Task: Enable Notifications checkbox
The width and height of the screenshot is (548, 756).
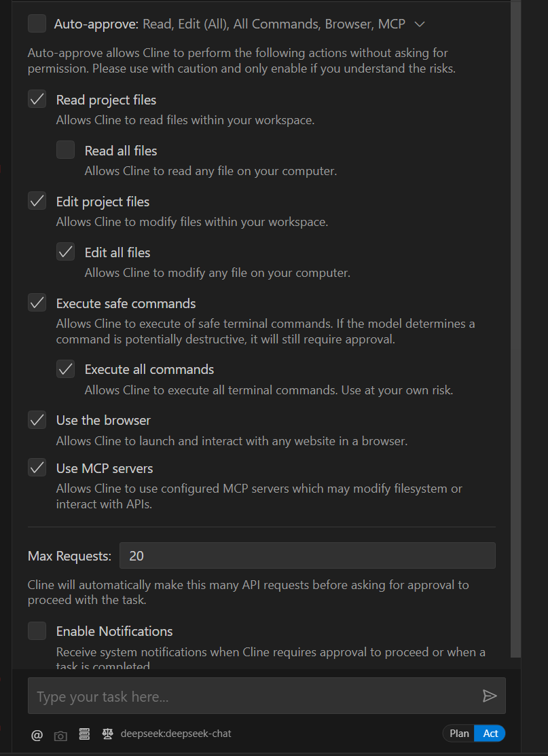Action: click(x=37, y=631)
